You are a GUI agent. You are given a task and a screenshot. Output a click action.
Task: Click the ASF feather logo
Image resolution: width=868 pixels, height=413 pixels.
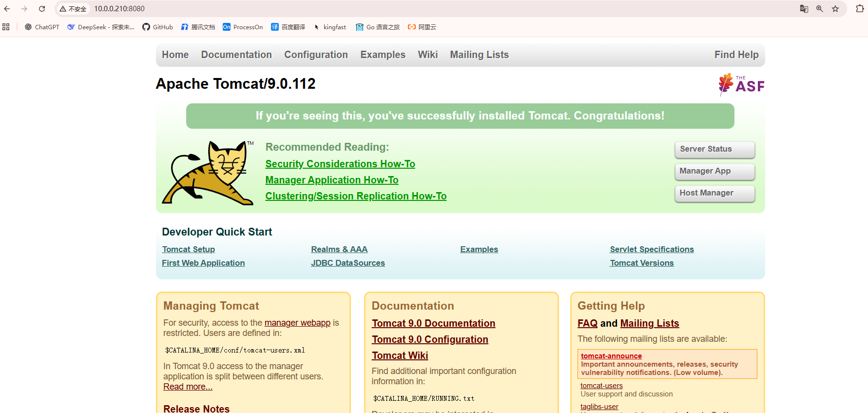point(741,84)
